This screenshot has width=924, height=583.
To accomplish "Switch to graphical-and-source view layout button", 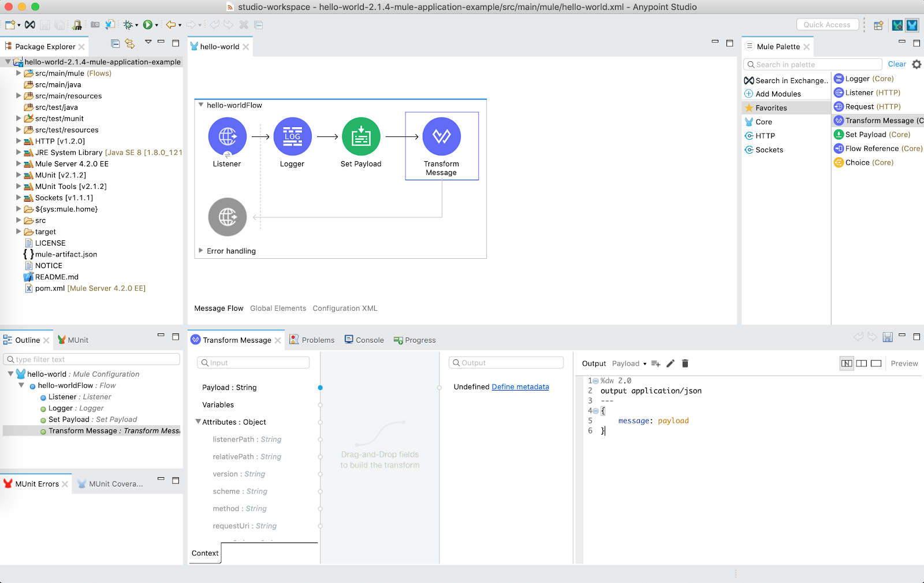I will pyautogui.click(x=847, y=363).
